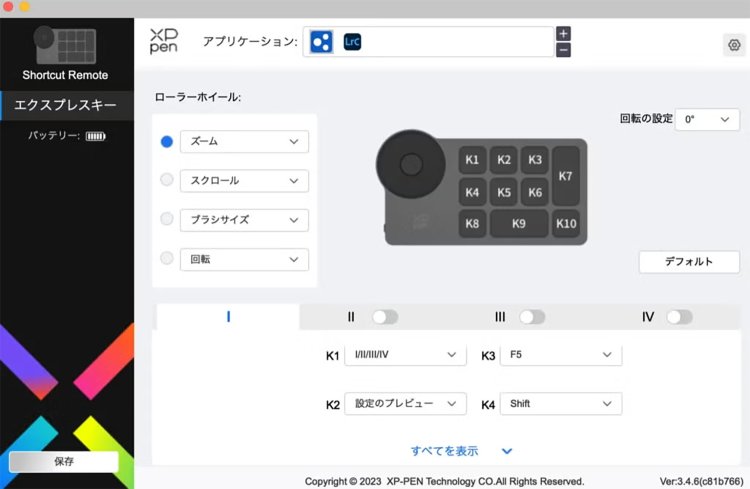Click the デフォルト button

(688, 262)
